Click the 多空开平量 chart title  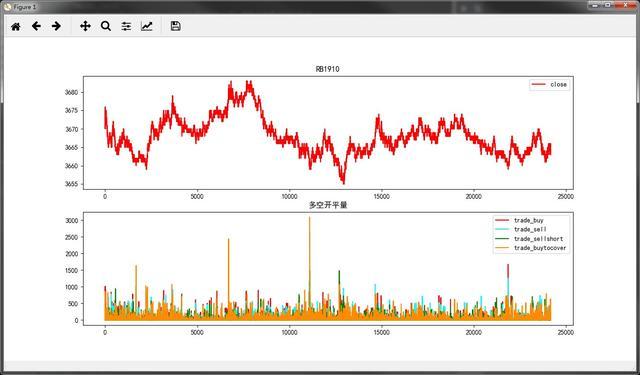pos(328,205)
